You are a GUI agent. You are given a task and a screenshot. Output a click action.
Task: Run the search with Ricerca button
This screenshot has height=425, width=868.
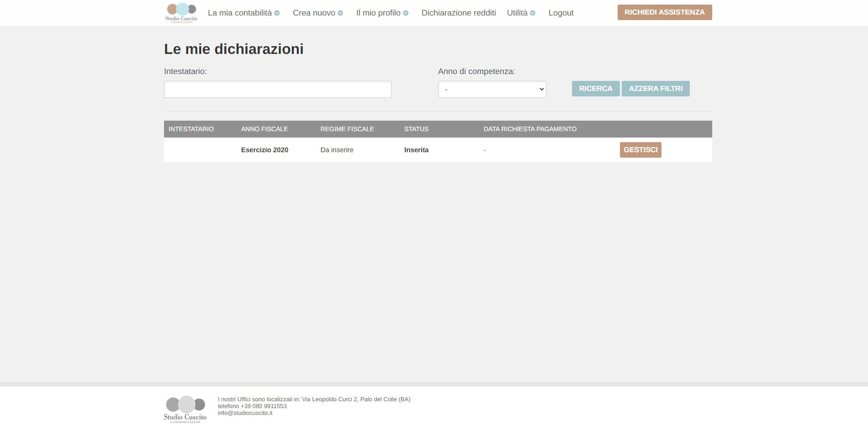pos(595,89)
